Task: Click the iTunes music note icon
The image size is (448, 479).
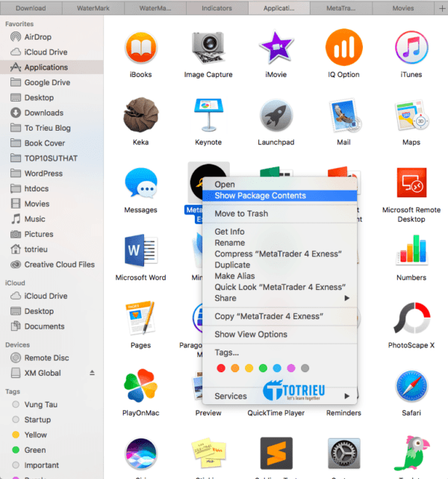Action: [x=411, y=47]
